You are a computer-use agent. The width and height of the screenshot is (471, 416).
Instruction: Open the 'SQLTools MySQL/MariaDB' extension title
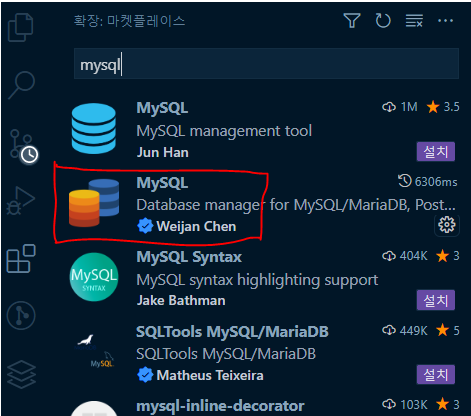pos(232,332)
